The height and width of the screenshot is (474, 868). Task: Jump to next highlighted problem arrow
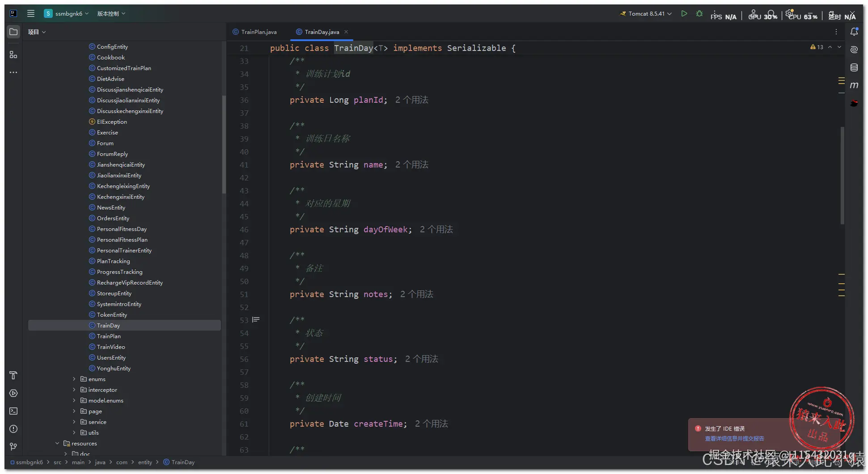tap(839, 47)
